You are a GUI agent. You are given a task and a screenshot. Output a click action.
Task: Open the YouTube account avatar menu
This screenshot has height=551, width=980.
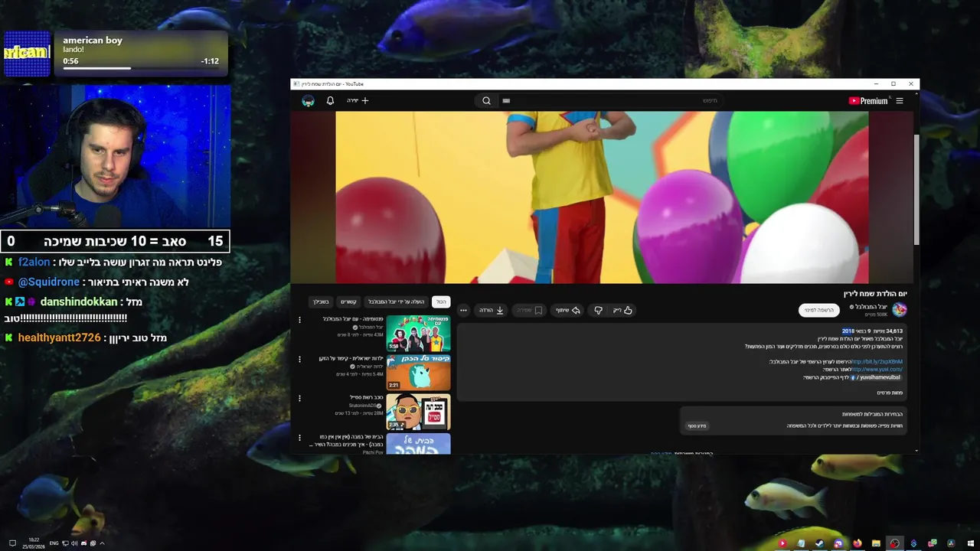click(x=308, y=101)
